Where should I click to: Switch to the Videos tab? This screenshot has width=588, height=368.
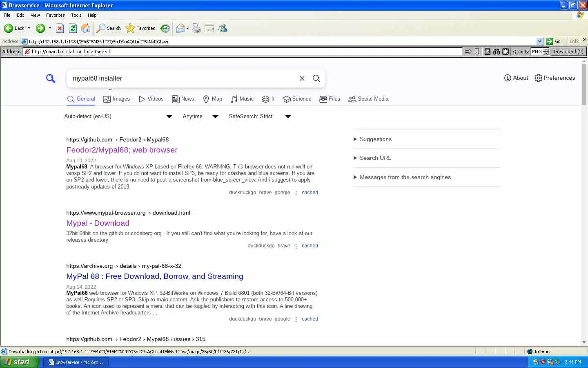click(151, 99)
